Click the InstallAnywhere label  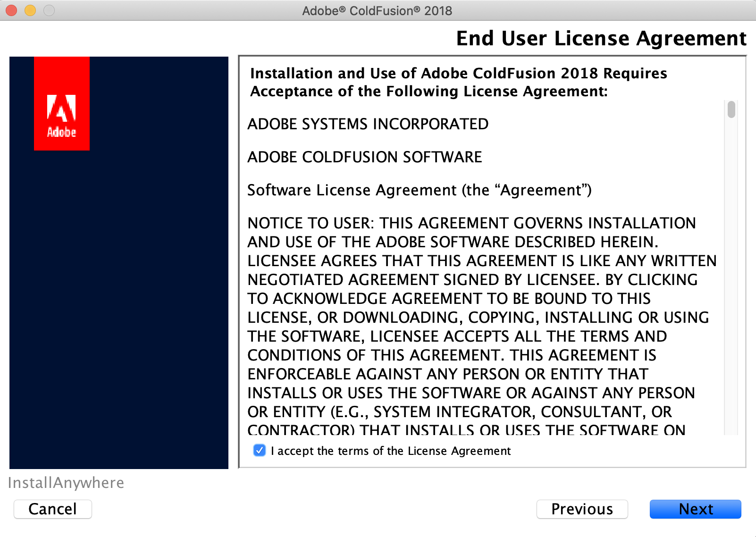[x=66, y=483]
